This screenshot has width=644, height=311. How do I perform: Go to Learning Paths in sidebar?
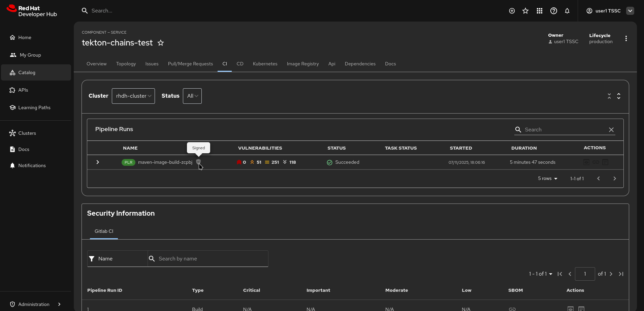click(x=34, y=107)
